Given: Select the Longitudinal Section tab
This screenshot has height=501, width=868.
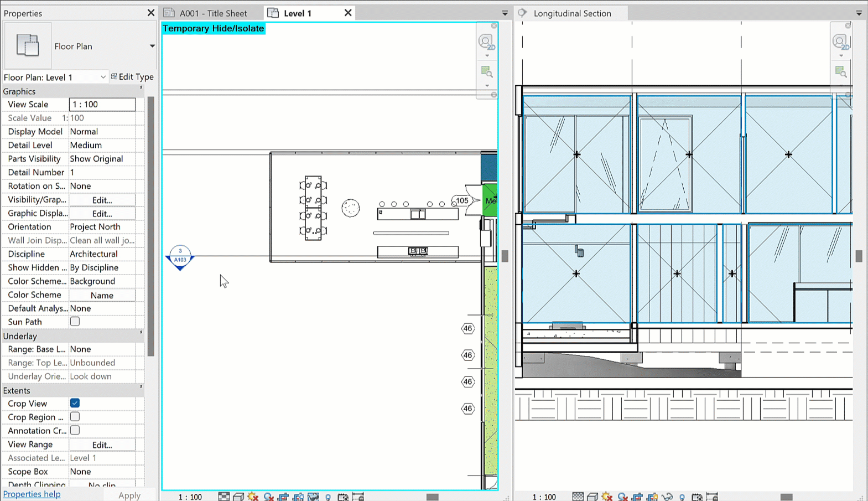Looking at the screenshot, I should [572, 13].
